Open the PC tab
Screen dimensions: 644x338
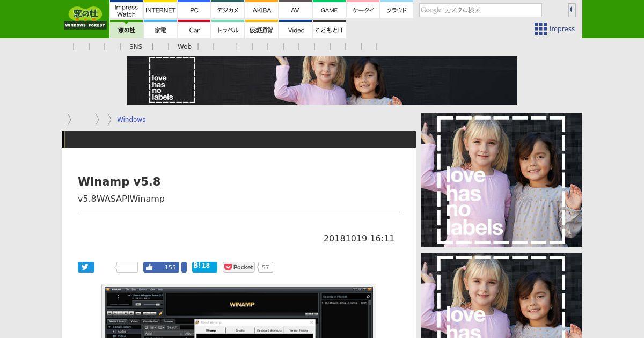[194, 10]
